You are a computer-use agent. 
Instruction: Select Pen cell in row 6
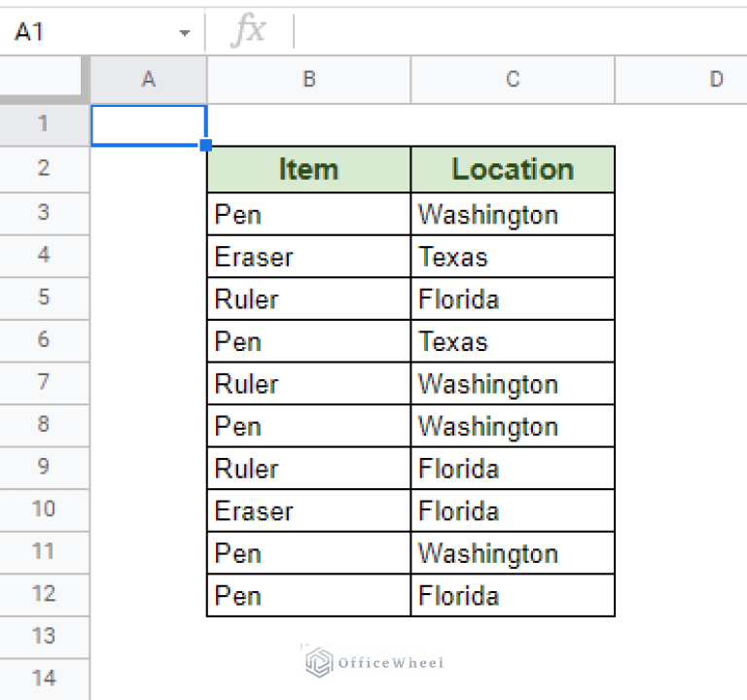(x=308, y=341)
